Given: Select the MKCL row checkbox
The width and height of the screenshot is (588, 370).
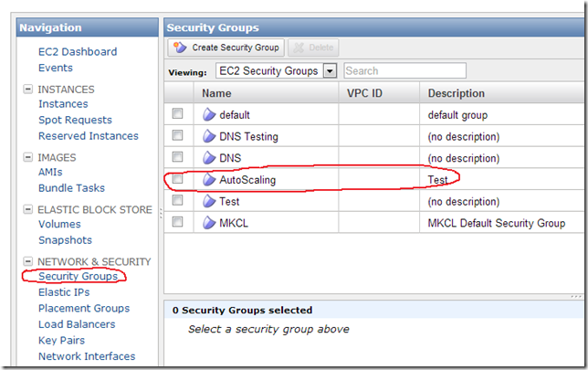Looking at the screenshot, I should coord(177,222).
